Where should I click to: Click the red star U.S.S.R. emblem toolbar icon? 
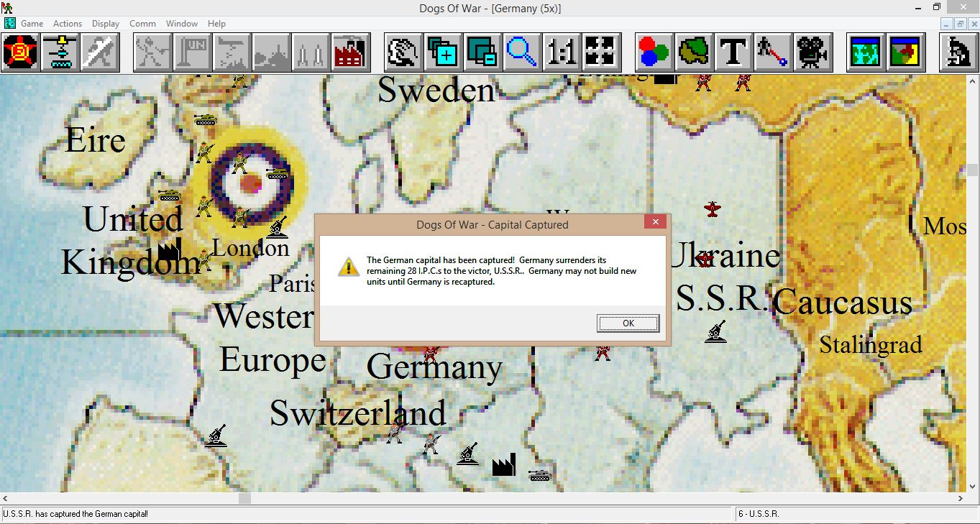21,52
